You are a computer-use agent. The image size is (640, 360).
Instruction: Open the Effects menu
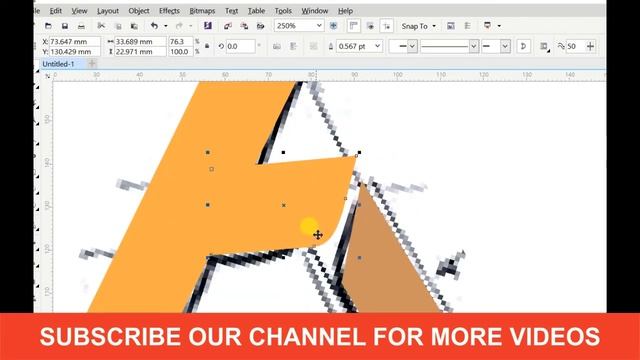[x=169, y=11]
